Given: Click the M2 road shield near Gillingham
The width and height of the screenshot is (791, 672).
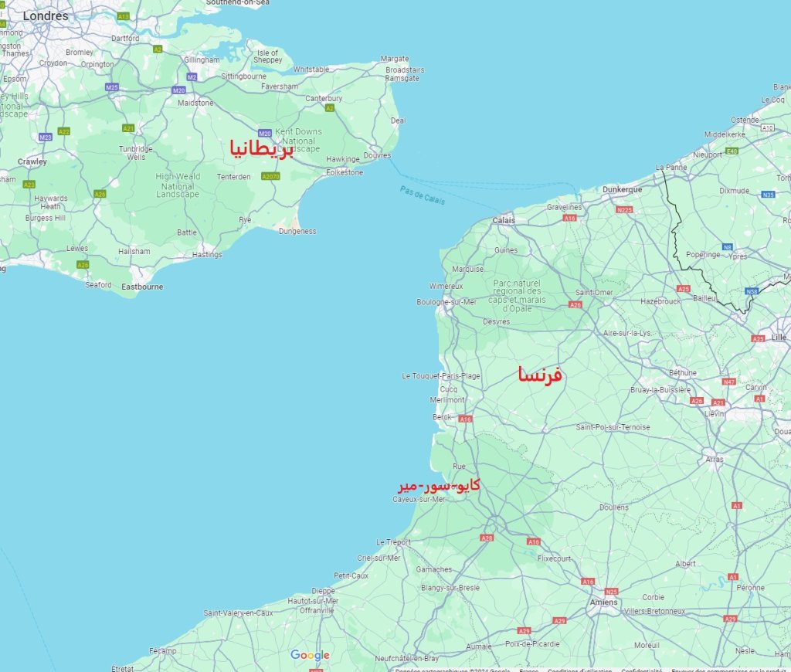Looking at the screenshot, I should coord(192,77).
